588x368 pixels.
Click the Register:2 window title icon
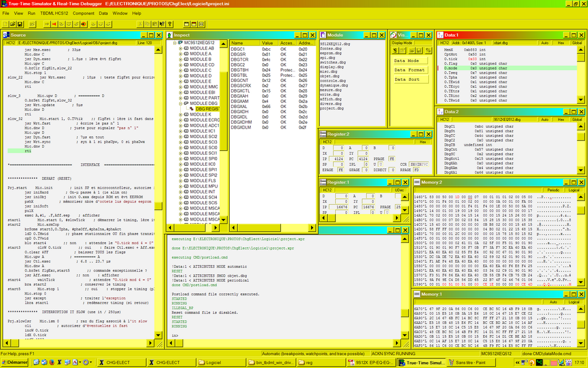(x=323, y=134)
